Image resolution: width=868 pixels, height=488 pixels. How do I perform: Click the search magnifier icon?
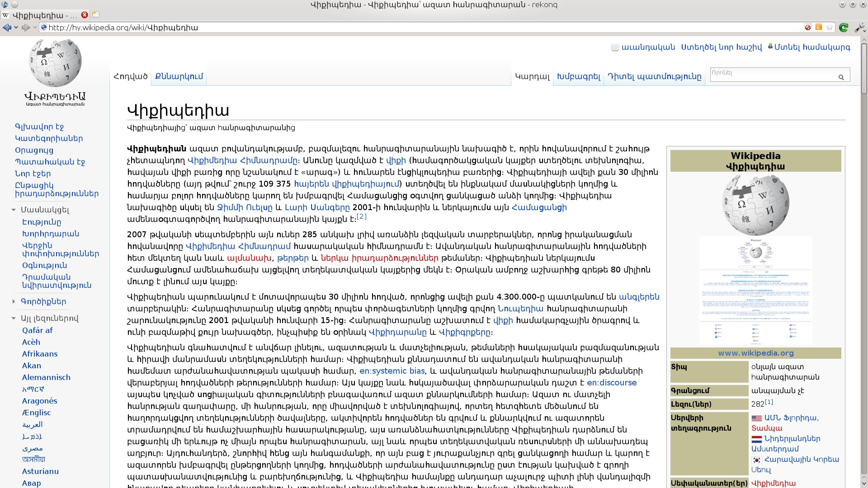[x=841, y=77]
